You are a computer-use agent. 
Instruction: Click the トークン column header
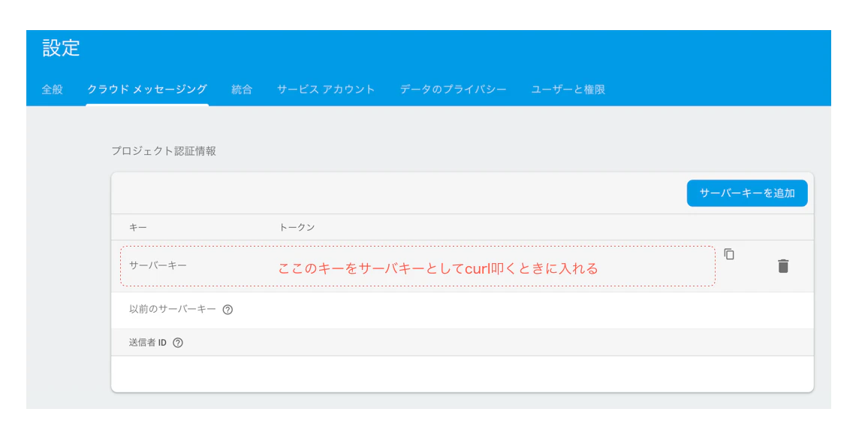[x=297, y=227]
